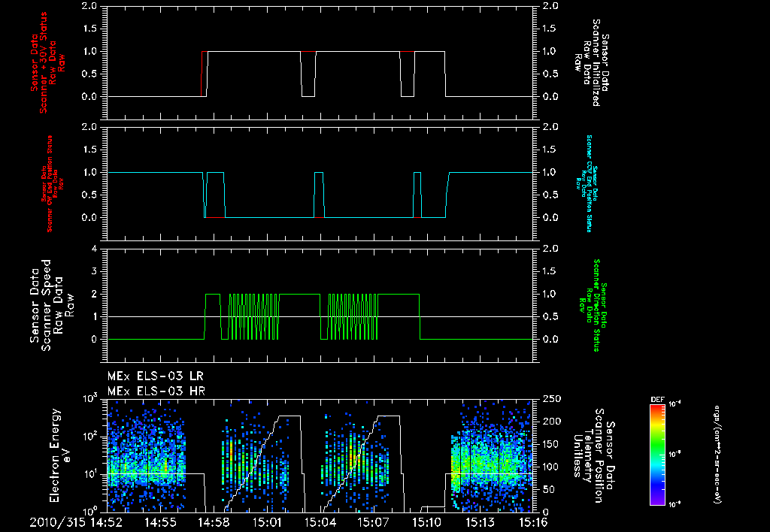Viewport: 770px width, 532px height.
Task: Click the "15:10" time axis label
Action: pos(427,522)
